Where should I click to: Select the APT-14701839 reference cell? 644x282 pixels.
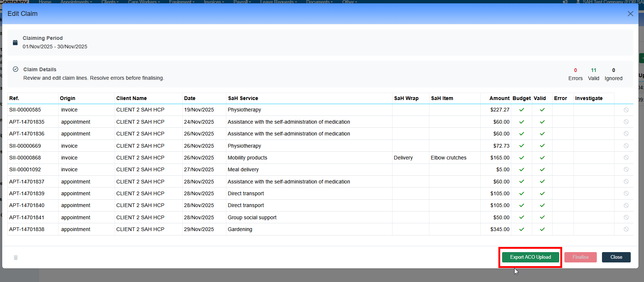(x=27, y=193)
